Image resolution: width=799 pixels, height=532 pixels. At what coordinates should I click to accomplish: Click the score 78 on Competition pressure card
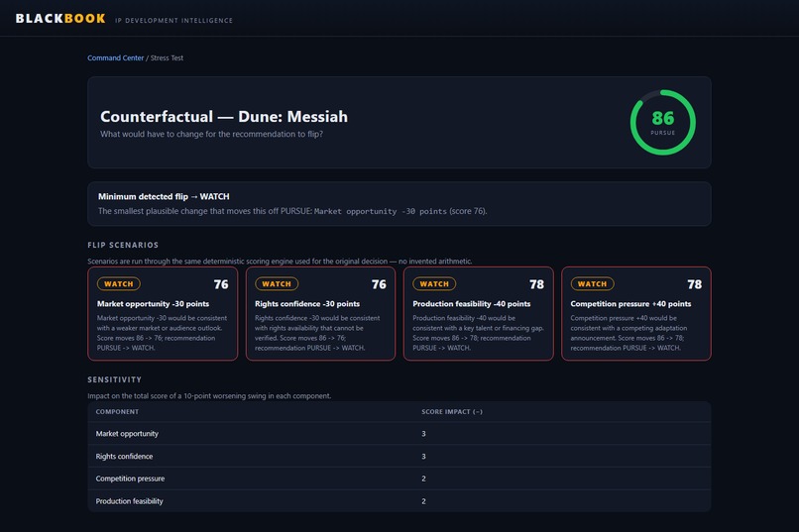point(695,284)
